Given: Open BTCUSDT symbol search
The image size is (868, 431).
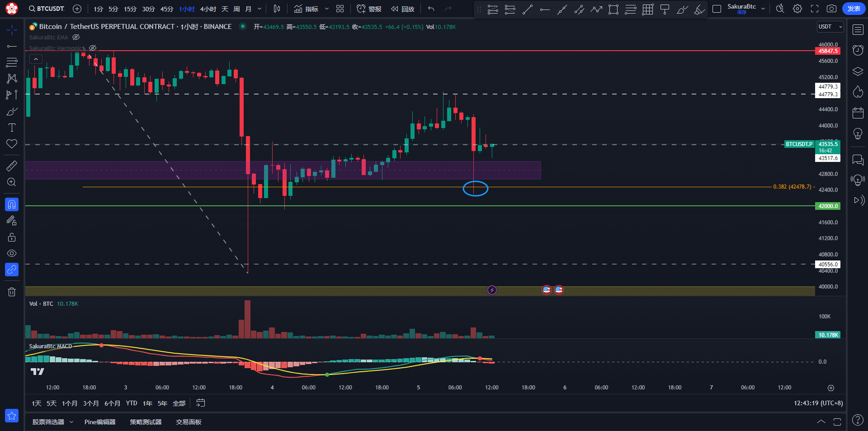Looking at the screenshot, I should point(47,9).
